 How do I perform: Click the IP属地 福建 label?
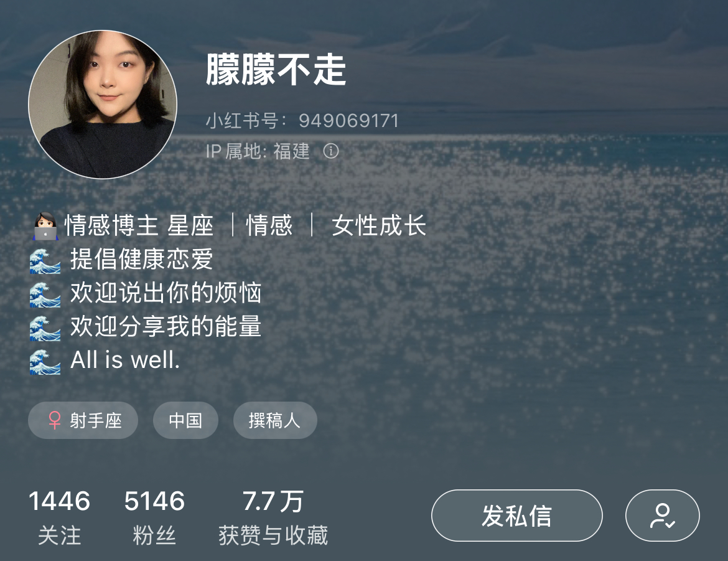[x=258, y=151]
